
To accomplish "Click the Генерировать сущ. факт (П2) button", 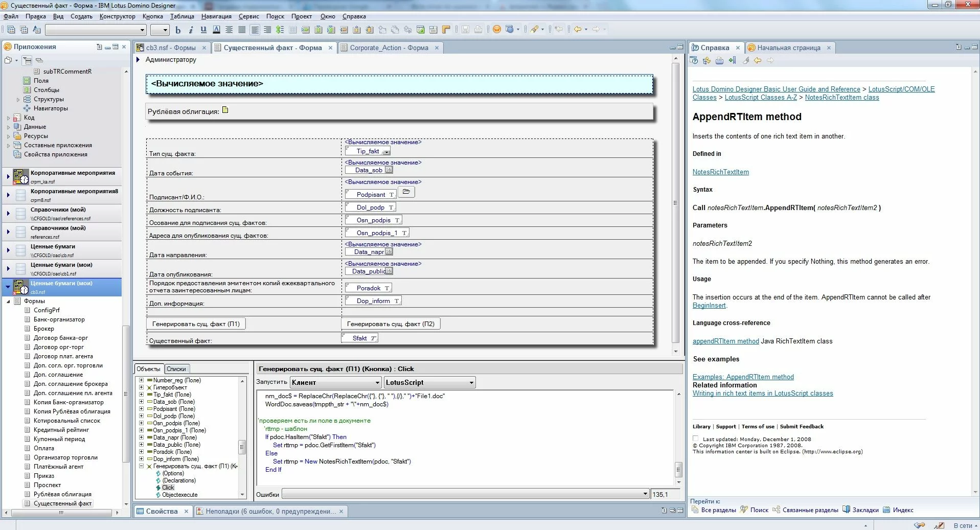I will (x=391, y=324).
